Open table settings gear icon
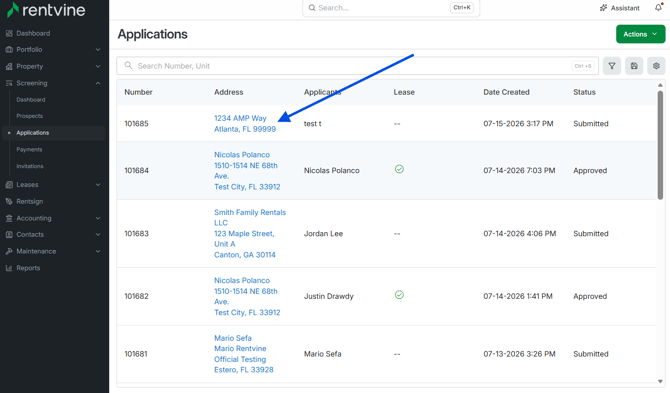This screenshot has height=393, width=670. click(x=656, y=66)
